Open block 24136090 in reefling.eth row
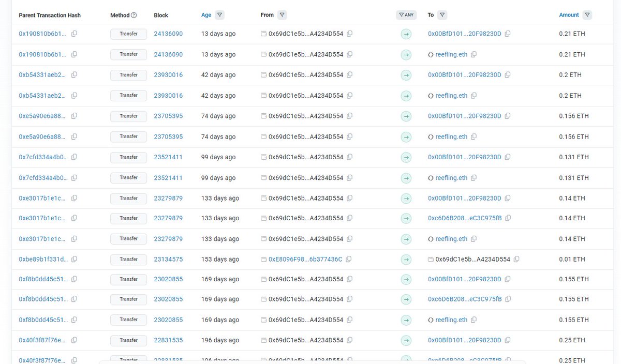The image size is (621, 364). [168, 54]
